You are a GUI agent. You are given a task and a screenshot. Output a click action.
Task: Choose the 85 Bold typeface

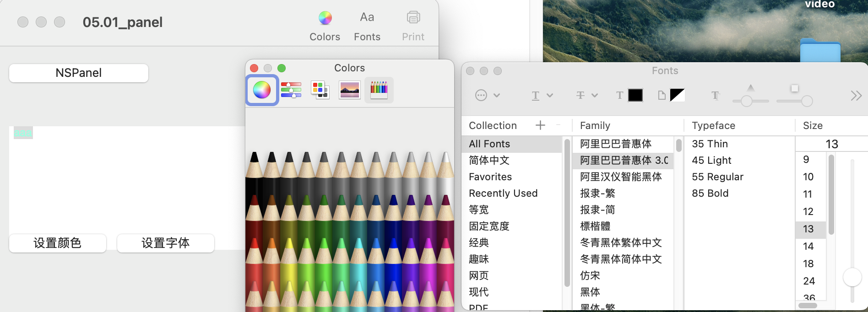point(739,194)
